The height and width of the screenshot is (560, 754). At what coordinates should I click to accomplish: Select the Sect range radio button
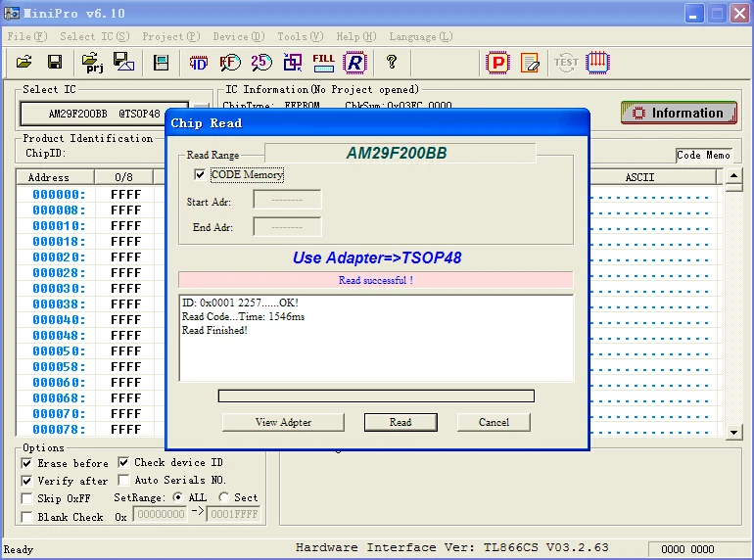tap(223, 497)
